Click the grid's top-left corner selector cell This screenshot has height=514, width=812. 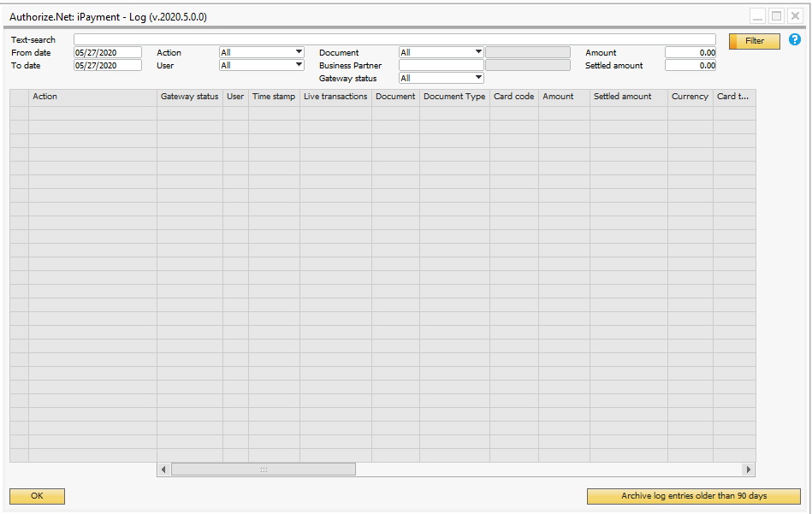(19, 97)
